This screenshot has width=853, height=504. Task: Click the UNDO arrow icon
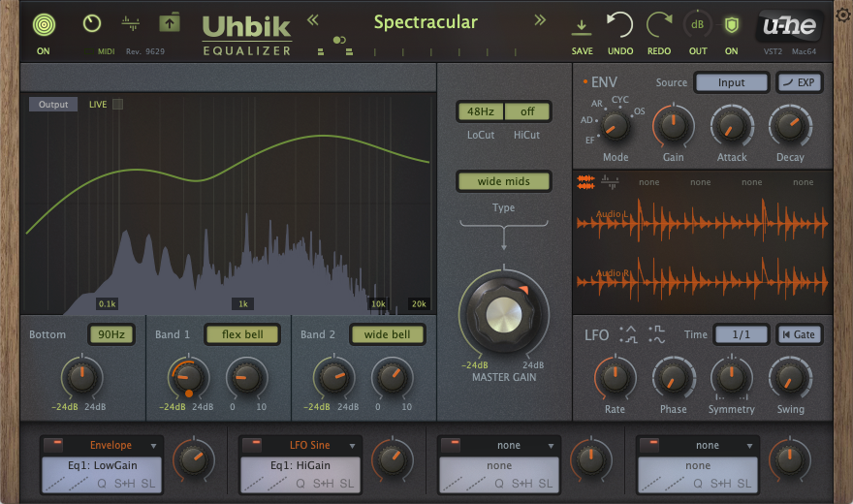click(619, 25)
